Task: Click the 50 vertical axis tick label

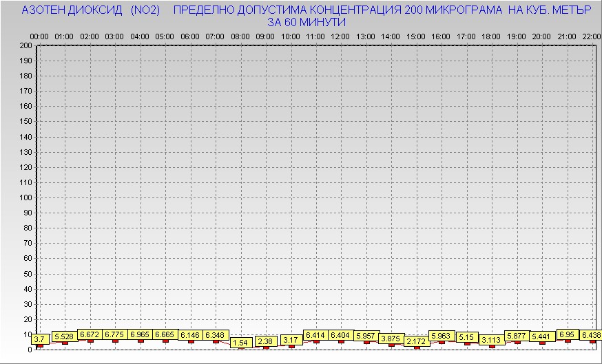Action: pyautogui.click(x=28, y=274)
